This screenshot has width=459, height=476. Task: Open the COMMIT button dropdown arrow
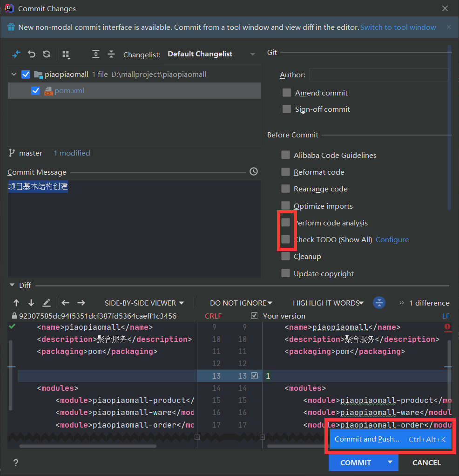pos(390,462)
